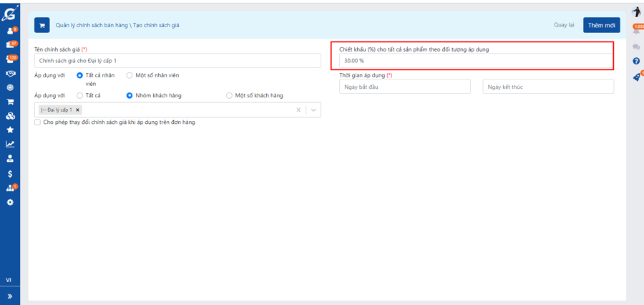Click the "Ngày bắt đầu" date field

[x=404, y=87]
